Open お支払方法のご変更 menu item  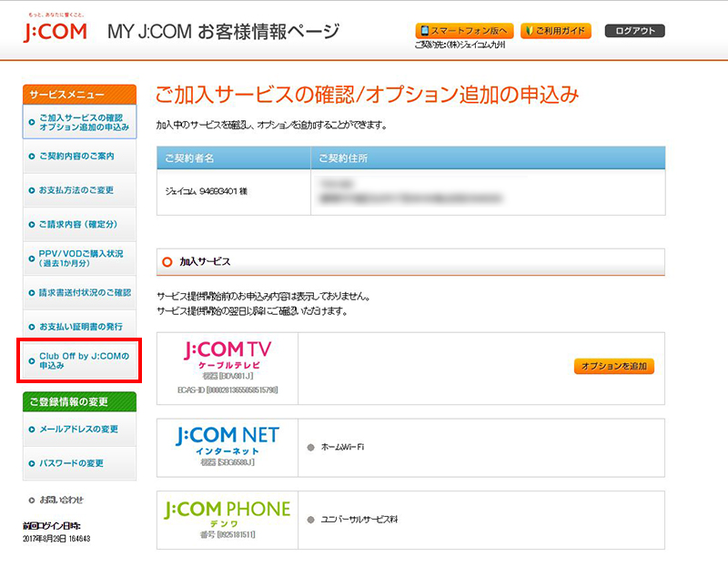79,190
